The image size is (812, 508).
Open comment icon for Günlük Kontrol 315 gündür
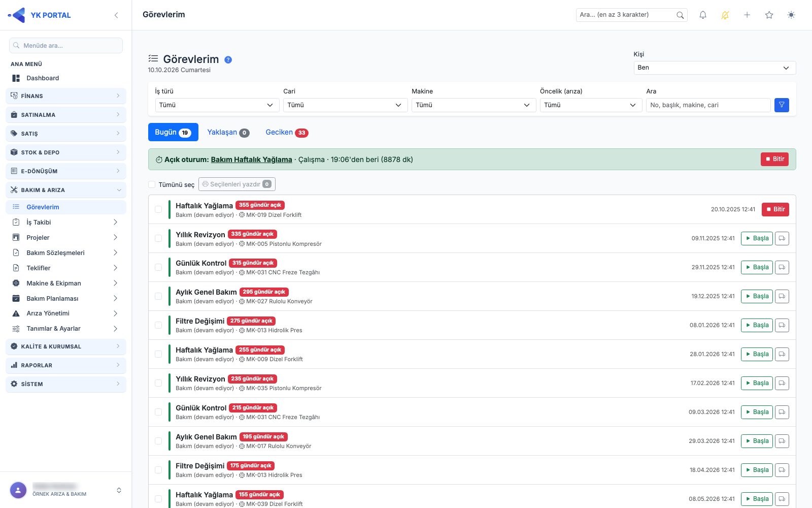[782, 267]
